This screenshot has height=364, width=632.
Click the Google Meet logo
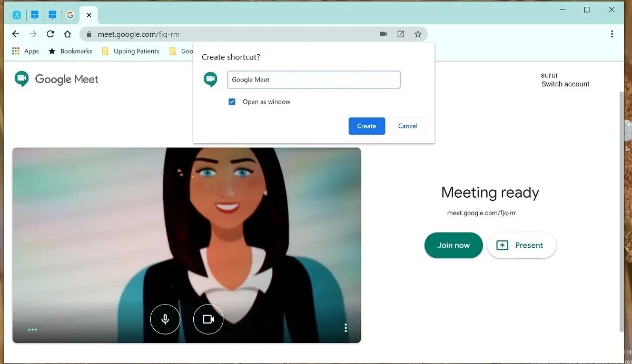[56, 79]
